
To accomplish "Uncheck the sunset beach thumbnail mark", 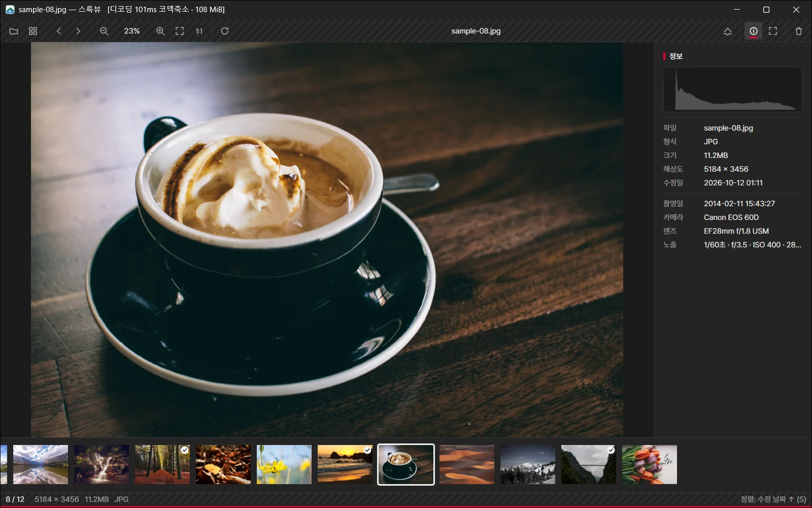I will (367, 450).
